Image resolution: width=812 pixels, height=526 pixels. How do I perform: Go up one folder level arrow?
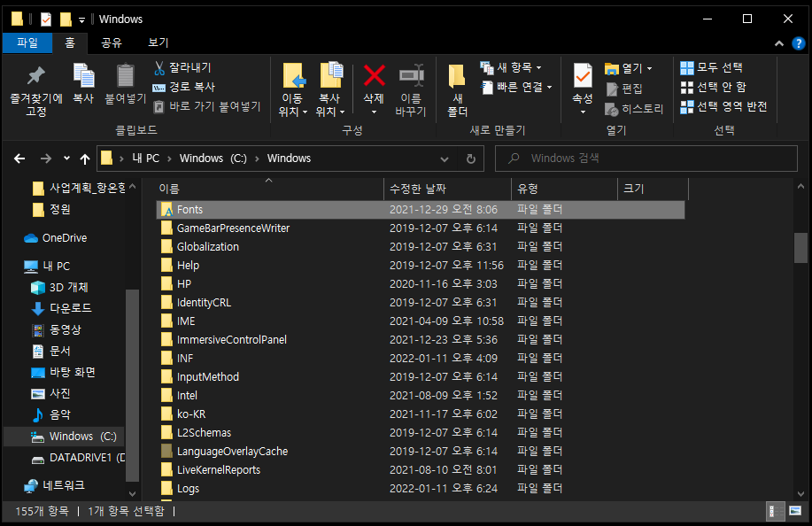point(85,159)
